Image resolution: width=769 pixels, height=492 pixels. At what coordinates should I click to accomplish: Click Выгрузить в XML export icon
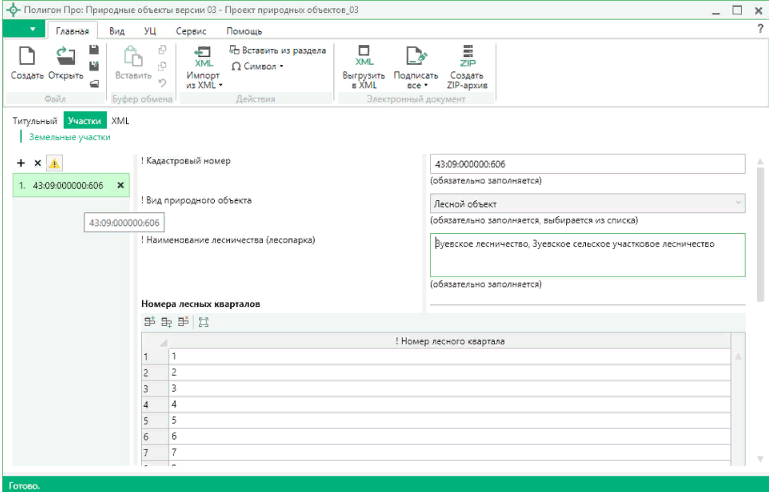(x=364, y=56)
